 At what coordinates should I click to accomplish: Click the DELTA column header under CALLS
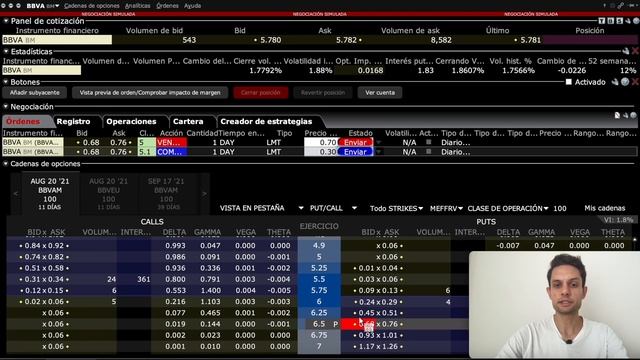click(x=174, y=232)
